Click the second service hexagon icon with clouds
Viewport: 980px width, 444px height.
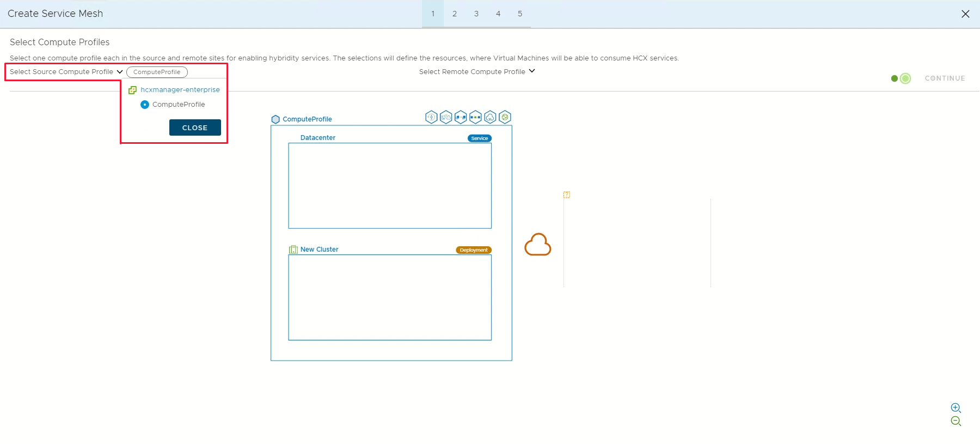point(446,117)
